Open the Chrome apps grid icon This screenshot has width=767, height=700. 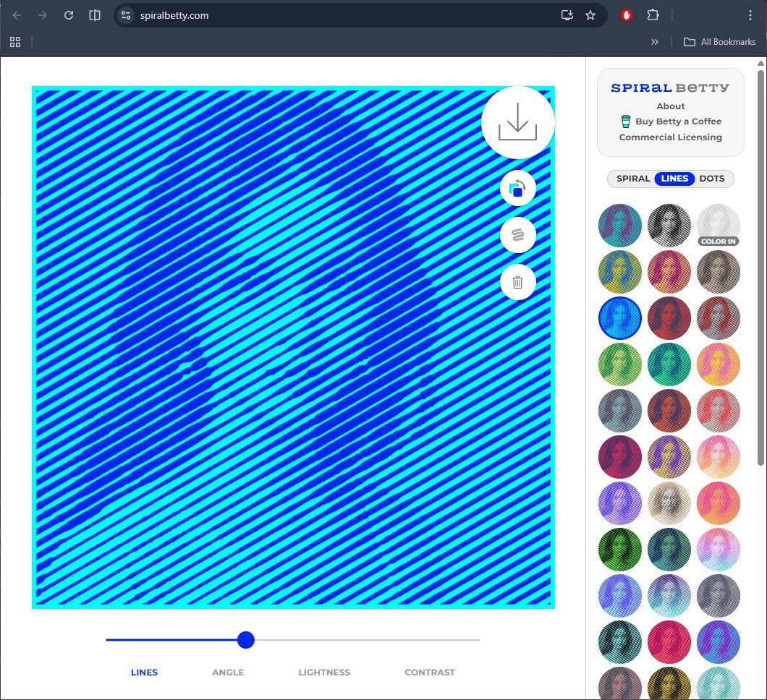15,42
